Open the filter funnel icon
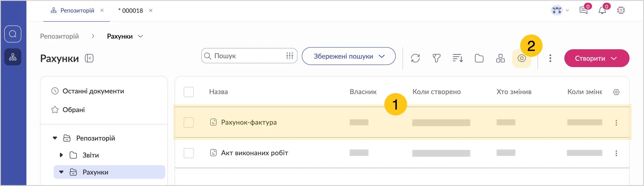644x186 pixels. click(436, 58)
